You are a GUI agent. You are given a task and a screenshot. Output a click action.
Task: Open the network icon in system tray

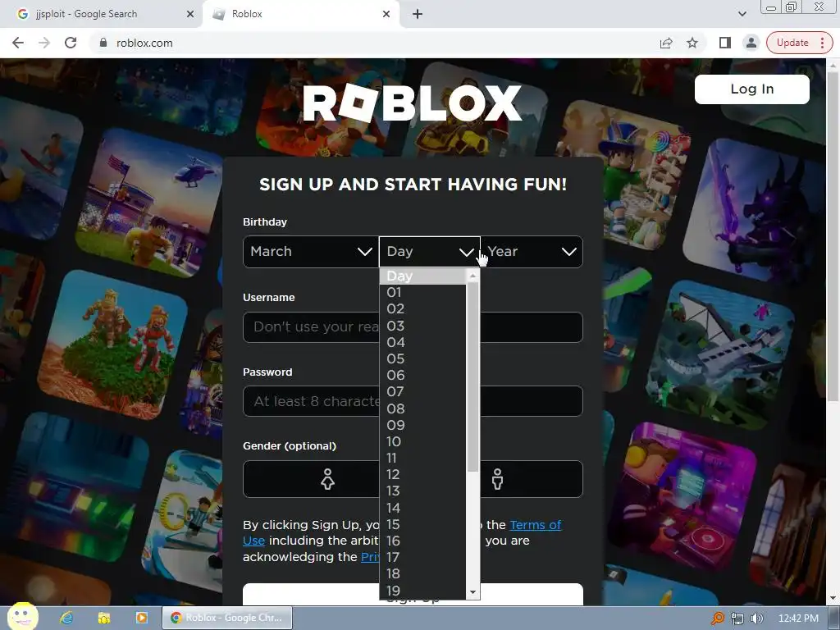(x=737, y=619)
